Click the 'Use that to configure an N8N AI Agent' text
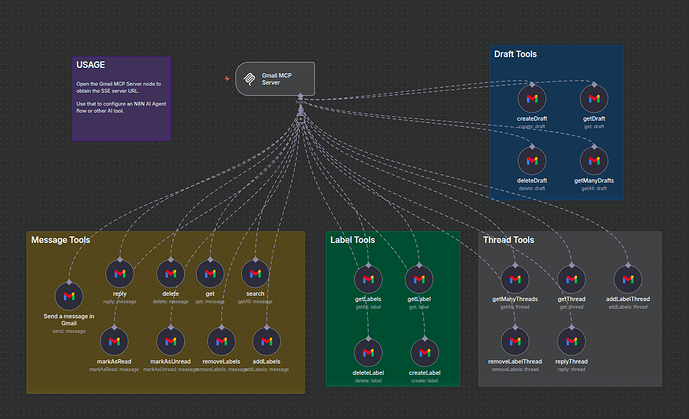This screenshot has width=689, height=419. pos(121,107)
